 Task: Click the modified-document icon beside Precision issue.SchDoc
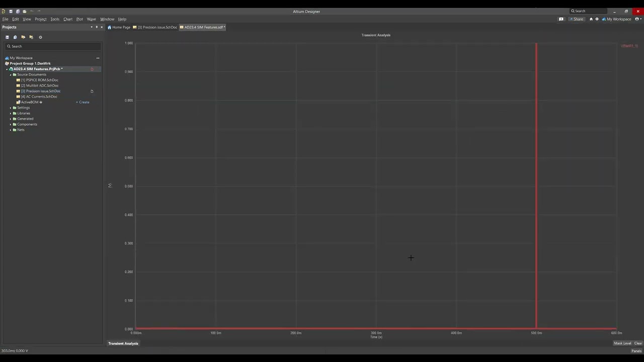point(92,91)
